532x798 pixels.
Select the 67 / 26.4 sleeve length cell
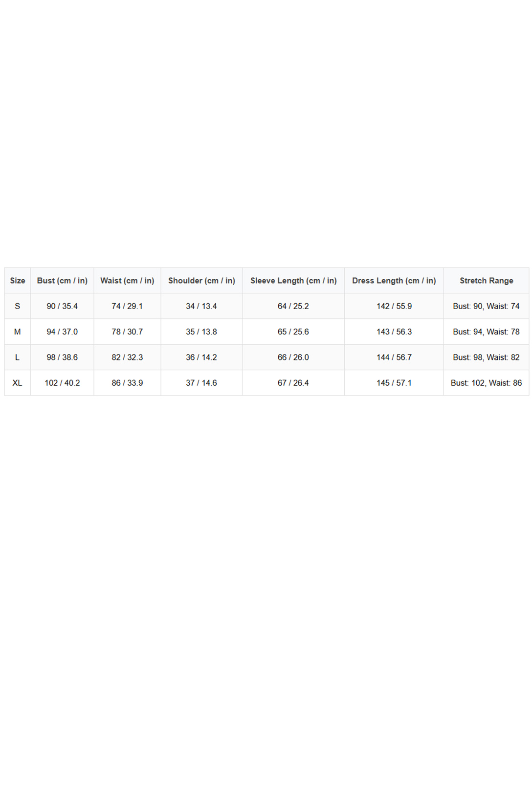click(293, 383)
